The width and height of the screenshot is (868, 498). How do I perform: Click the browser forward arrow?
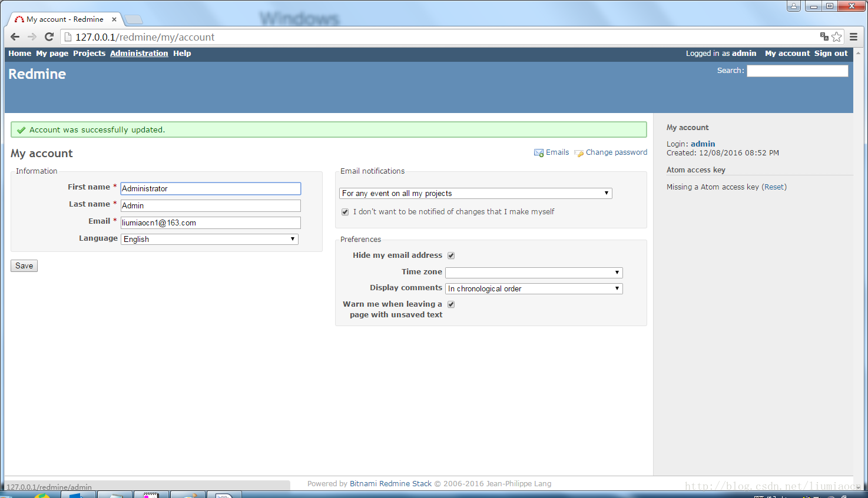coord(32,36)
